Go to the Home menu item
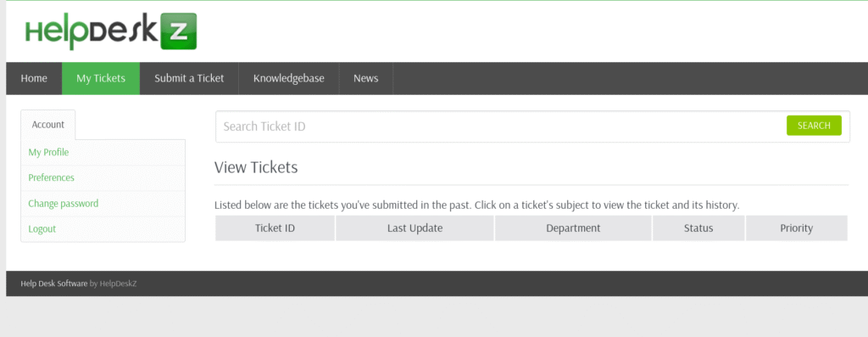 click(x=34, y=78)
